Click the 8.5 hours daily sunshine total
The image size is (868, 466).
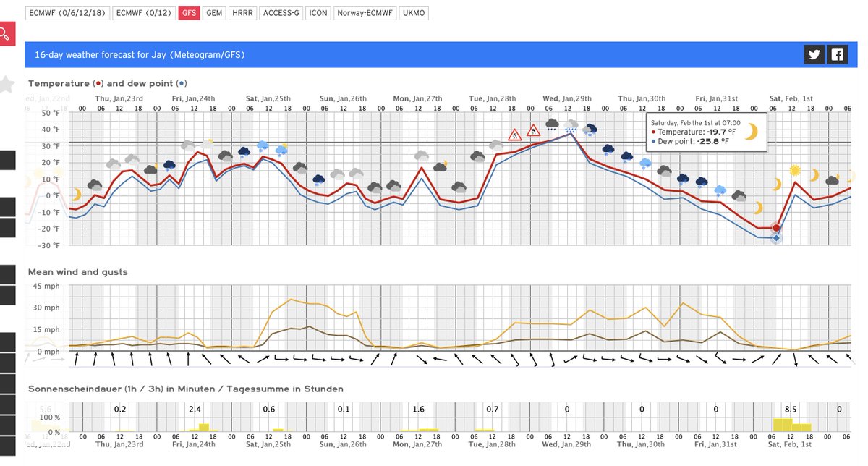click(x=791, y=410)
